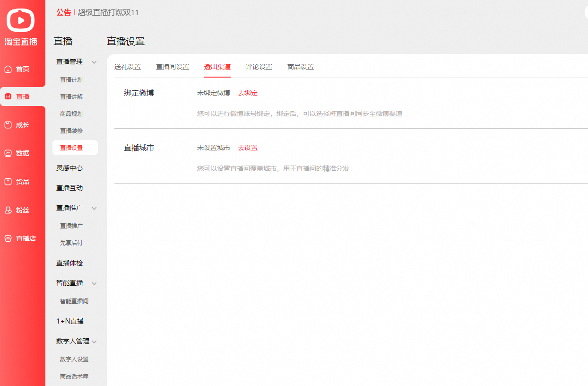Open 直播互动 menu item

pos(69,188)
